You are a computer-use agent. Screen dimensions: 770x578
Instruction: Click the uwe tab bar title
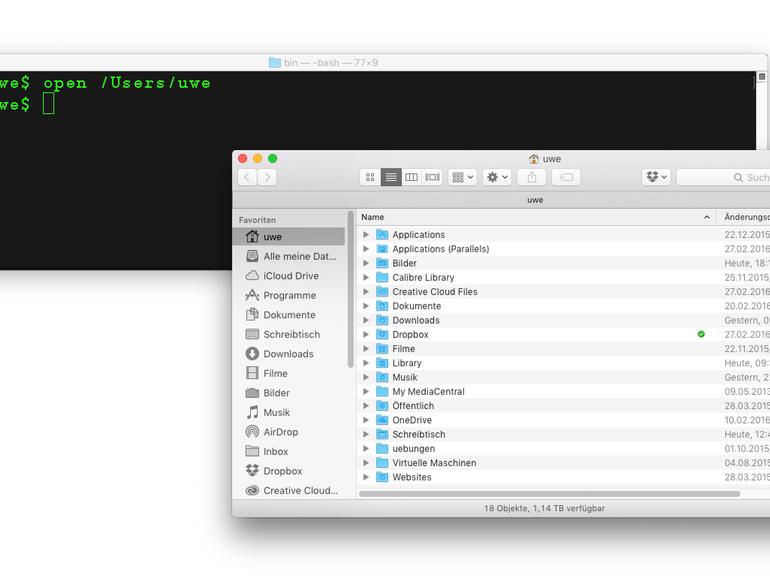pyautogui.click(x=535, y=200)
